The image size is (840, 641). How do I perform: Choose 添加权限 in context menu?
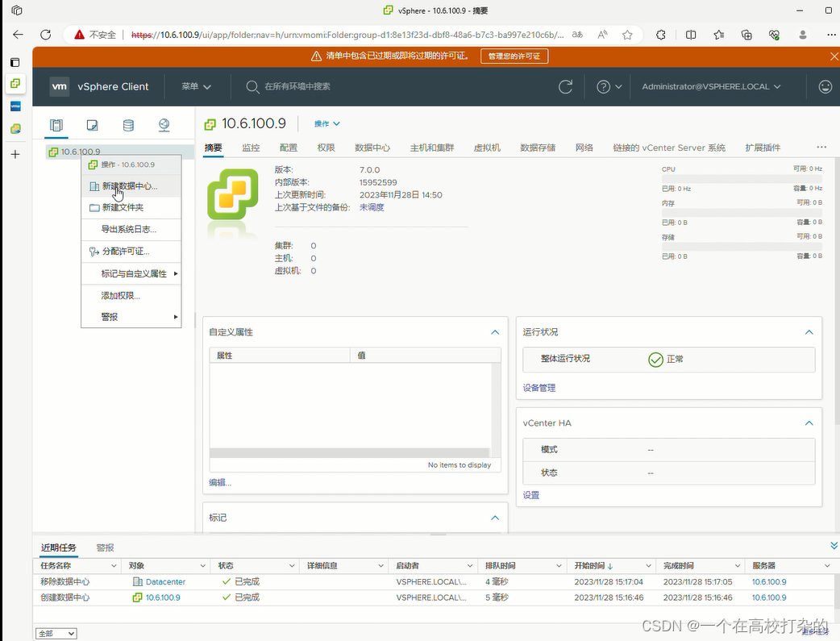pyautogui.click(x=131, y=296)
